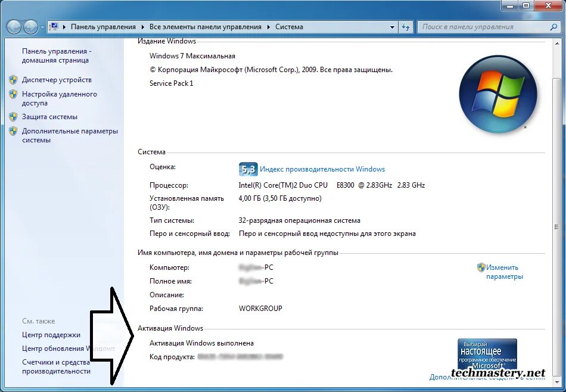The width and height of the screenshot is (566, 392).
Task: Open address bar history dropdown
Action: tap(393, 27)
